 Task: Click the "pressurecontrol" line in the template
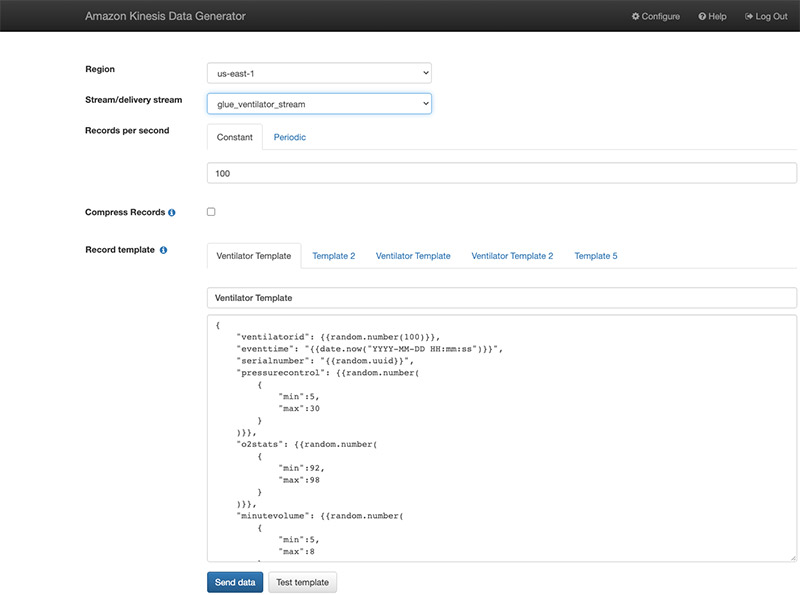point(328,373)
